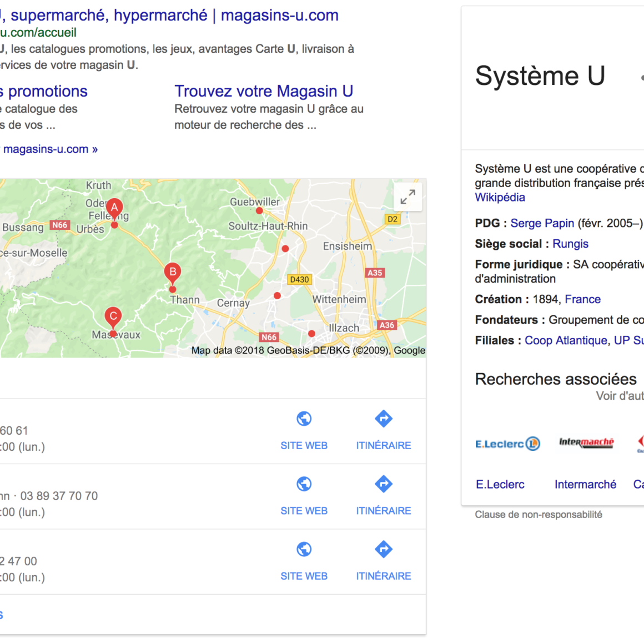This screenshot has width=644, height=644.
Task: Open website globe icon for first store
Action: pos(304,419)
